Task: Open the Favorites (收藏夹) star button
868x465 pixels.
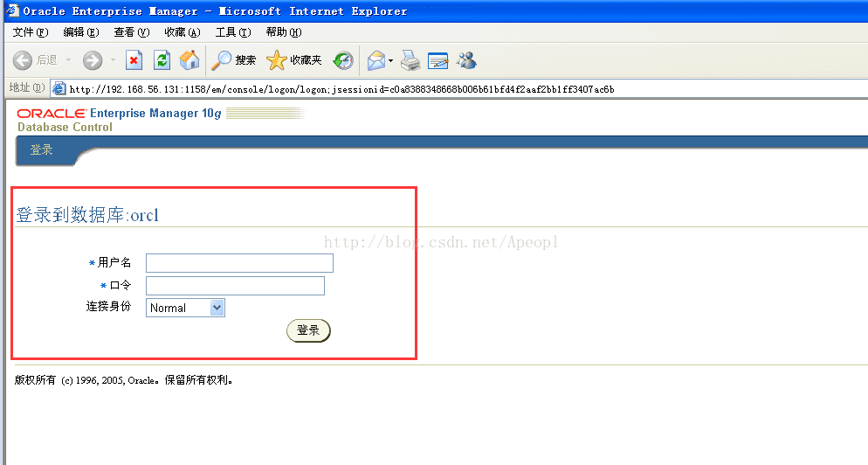Action: (x=293, y=60)
